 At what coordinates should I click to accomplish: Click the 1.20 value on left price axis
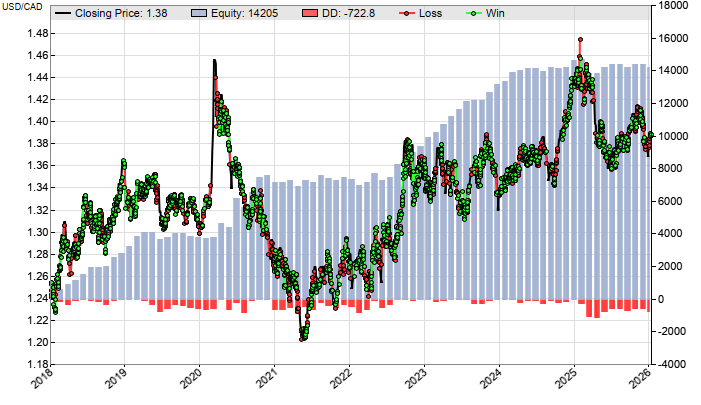34,343
